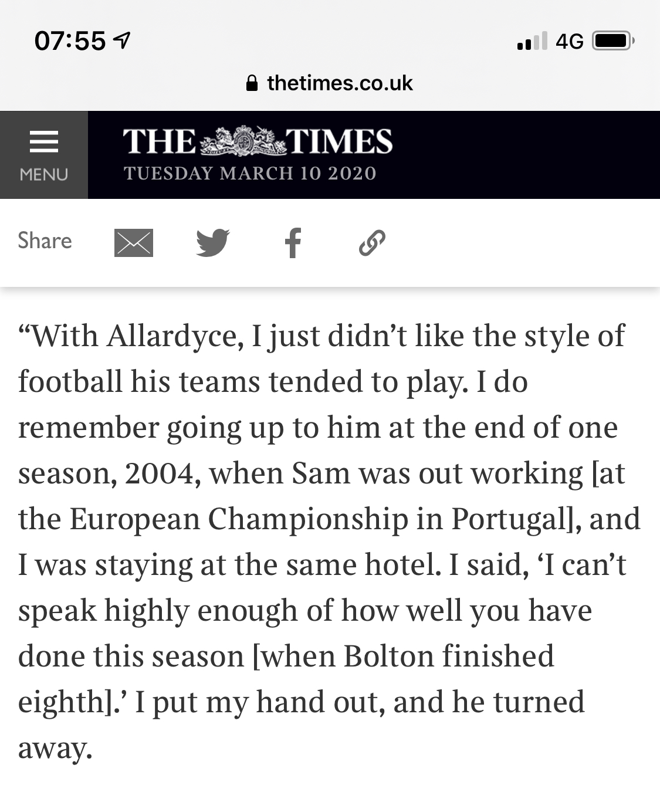This screenshot has width=660, height=812.
Task: Tap the thetimes.co.uk address bar
Action: (330, 83)
